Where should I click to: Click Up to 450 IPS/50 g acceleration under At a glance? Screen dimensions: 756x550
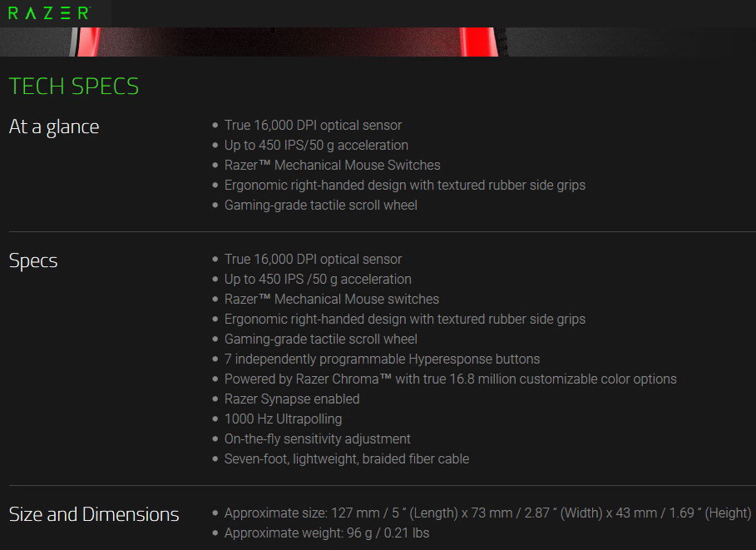pyautogui.click(x=316, y=146)
